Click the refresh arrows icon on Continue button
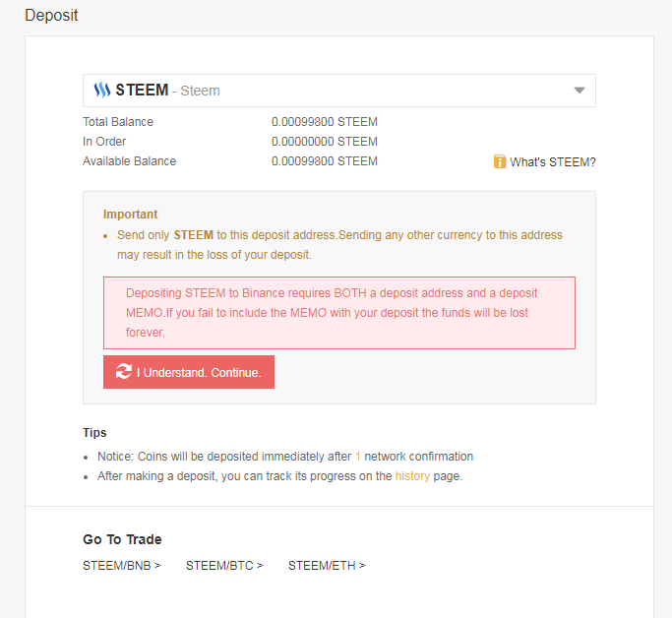Screen dimensions: 672x618 click(123, 372)
